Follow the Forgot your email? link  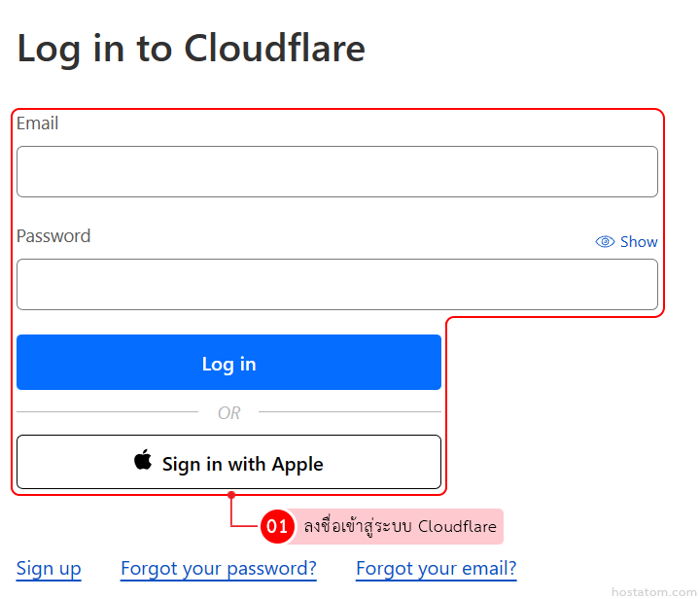click(436, 569)
